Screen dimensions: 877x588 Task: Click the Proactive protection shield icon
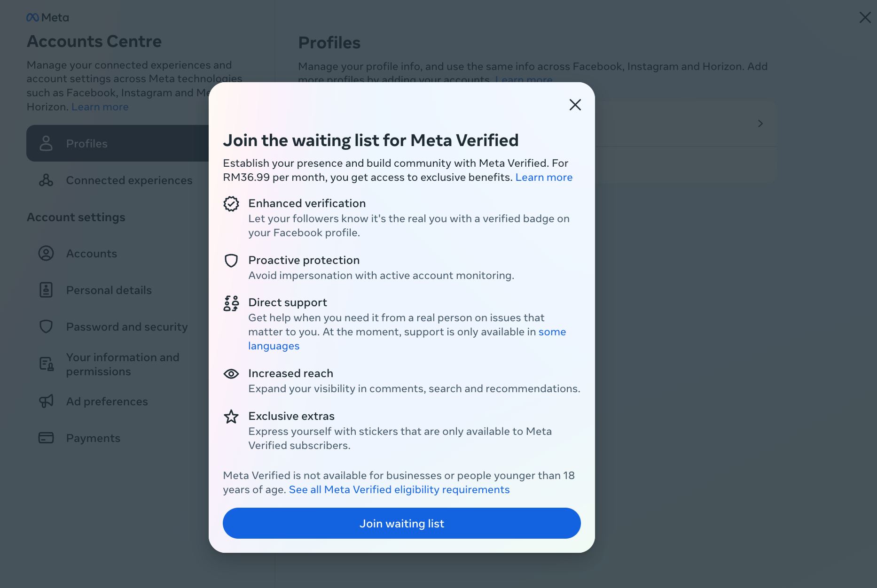click(231, 261)
